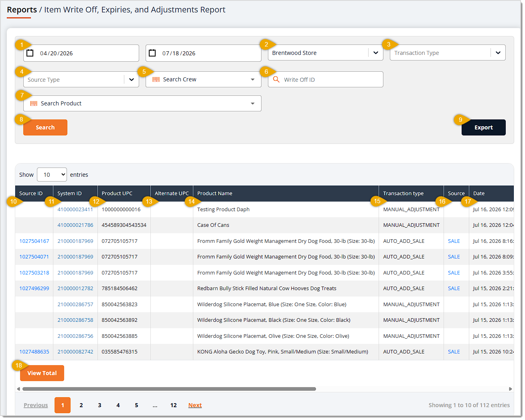The width and height of the screenshot is (525, 420).
Task: Go to page 3 of results
Action: [99, 405]
